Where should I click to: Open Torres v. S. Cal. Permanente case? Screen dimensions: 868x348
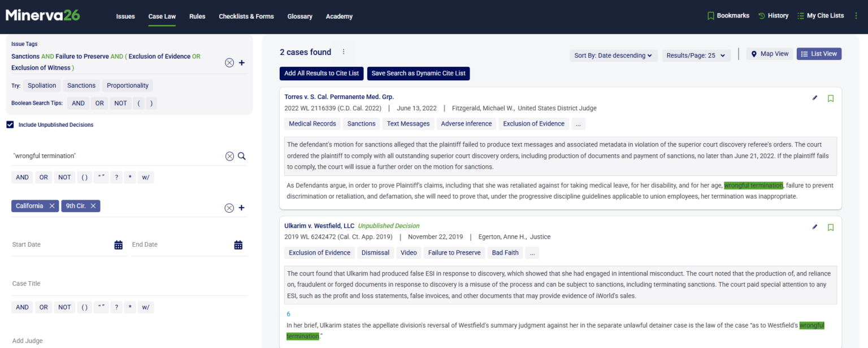point(339,97)
